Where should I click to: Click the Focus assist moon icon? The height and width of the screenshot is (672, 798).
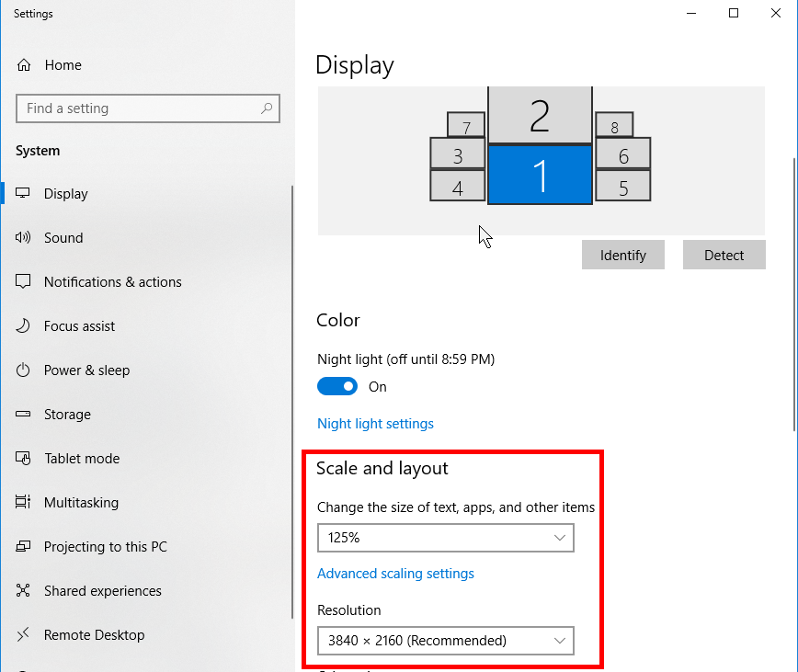pyautogui.click(x=24, y=326)
